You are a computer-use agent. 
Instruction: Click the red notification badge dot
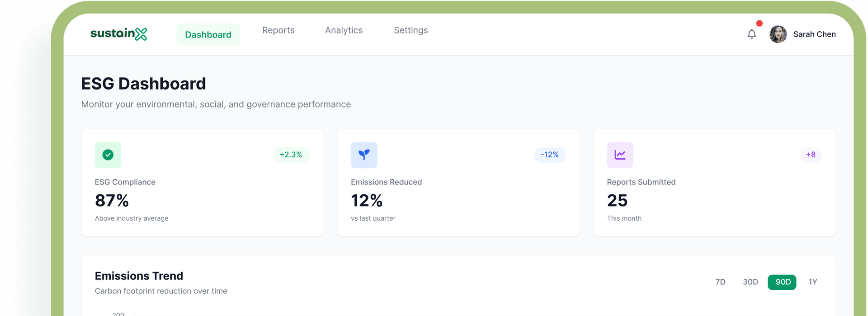tap(759, 23)
